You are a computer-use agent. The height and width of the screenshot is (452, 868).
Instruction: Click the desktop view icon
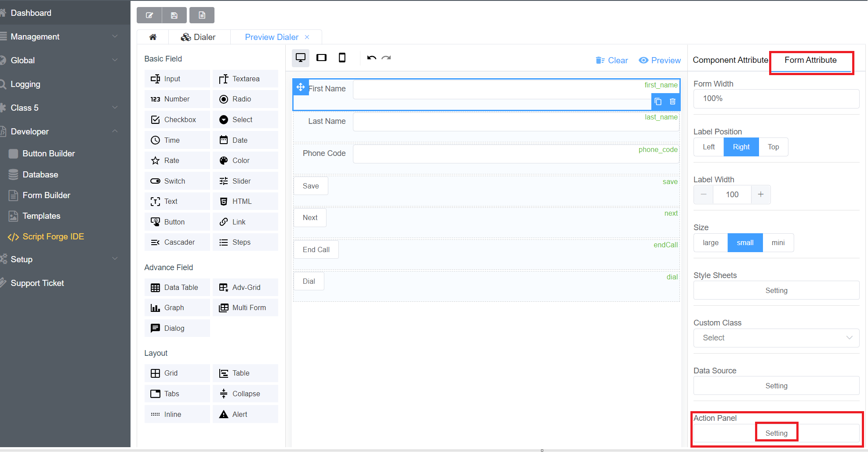[301, 58]
